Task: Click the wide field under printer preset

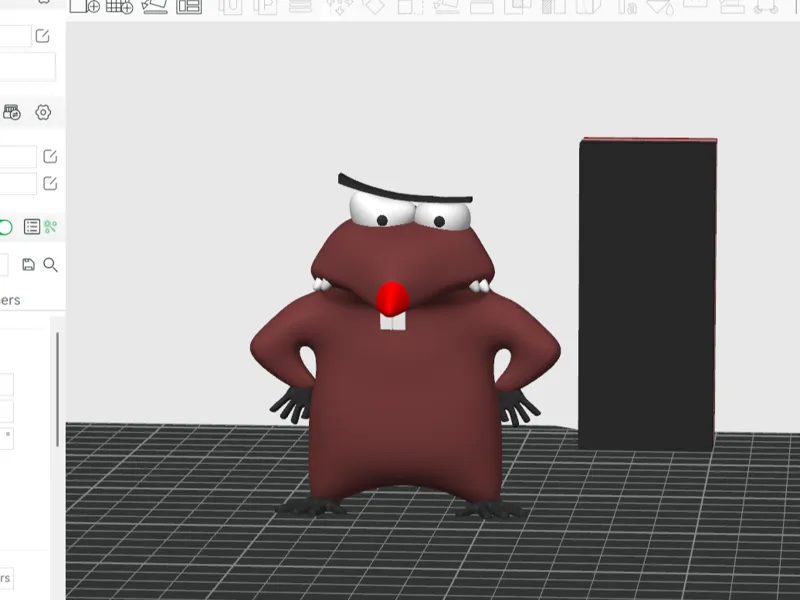Action: (28, 67)
